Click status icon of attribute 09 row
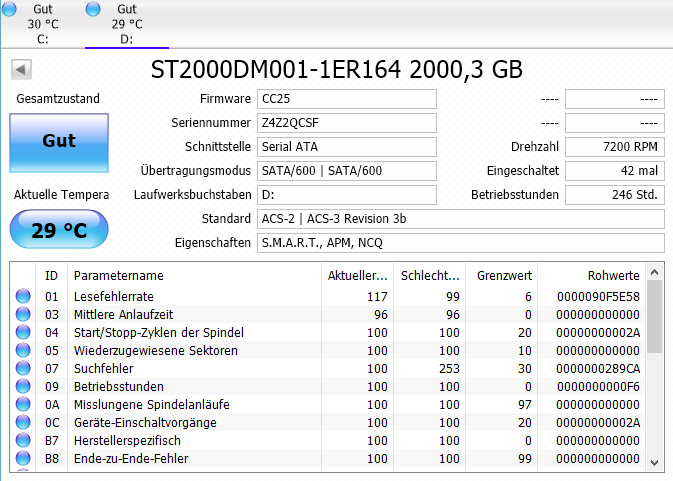 [23, 386]
